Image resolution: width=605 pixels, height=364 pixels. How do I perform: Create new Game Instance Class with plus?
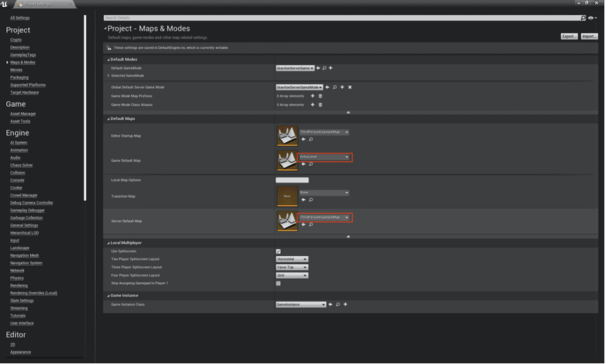346,304
